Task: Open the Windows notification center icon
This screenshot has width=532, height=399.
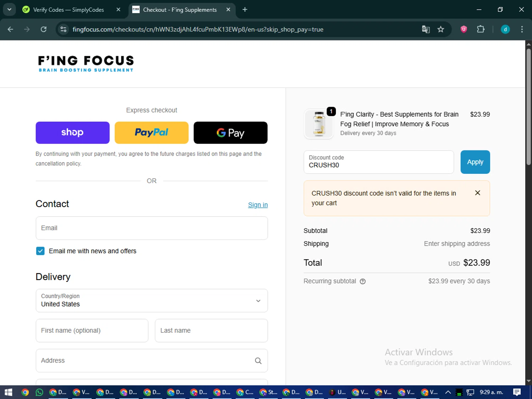Action: (517, 392)
